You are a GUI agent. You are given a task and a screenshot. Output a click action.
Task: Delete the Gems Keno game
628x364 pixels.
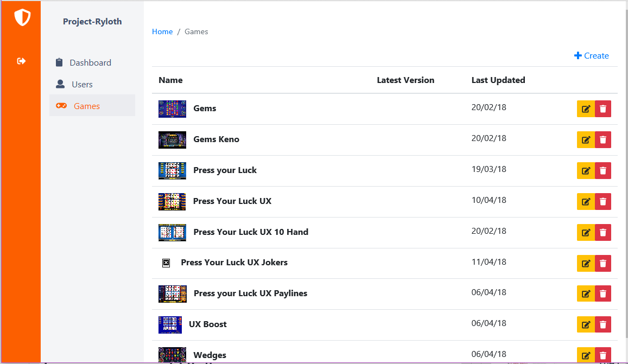pos(602,140)
